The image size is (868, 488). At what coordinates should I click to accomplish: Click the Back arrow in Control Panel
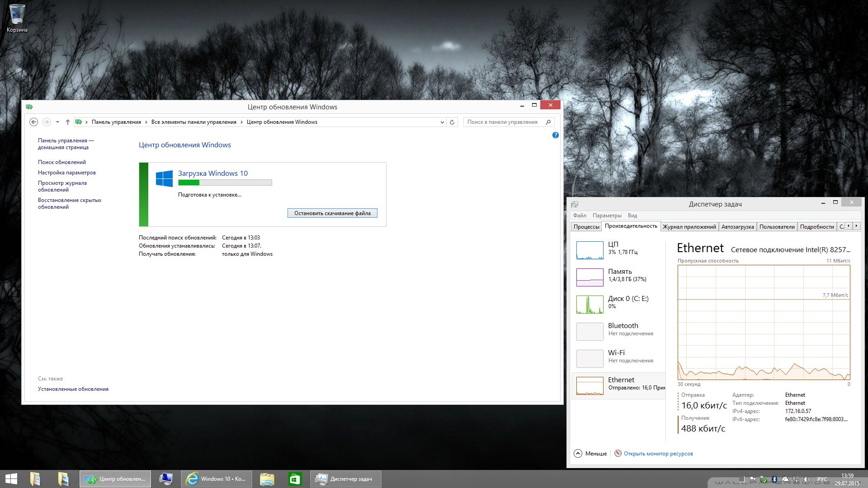click(x=33, y=122)
